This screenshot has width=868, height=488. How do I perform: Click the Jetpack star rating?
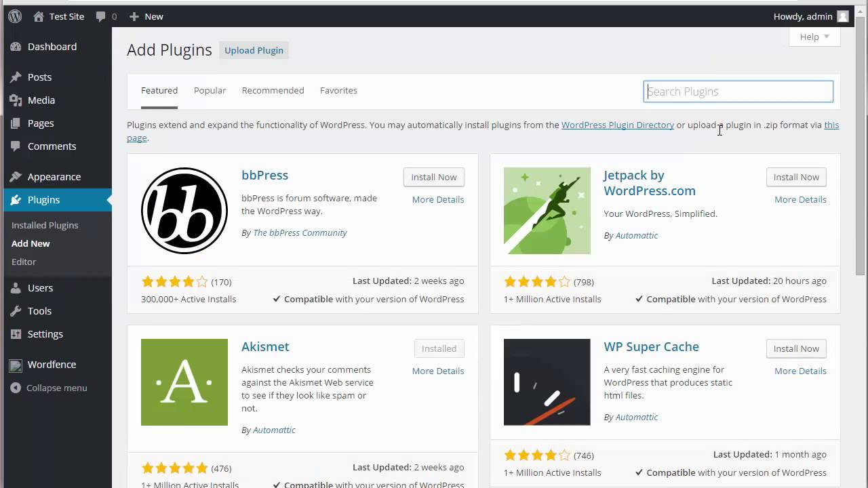point(537,282)
